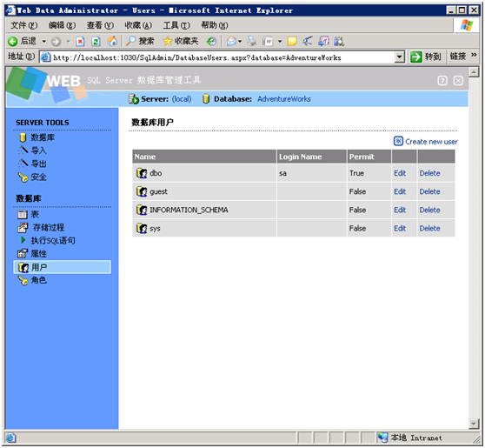
Task: Click the yellow Discuss note icon
Action: pos(292,41)
